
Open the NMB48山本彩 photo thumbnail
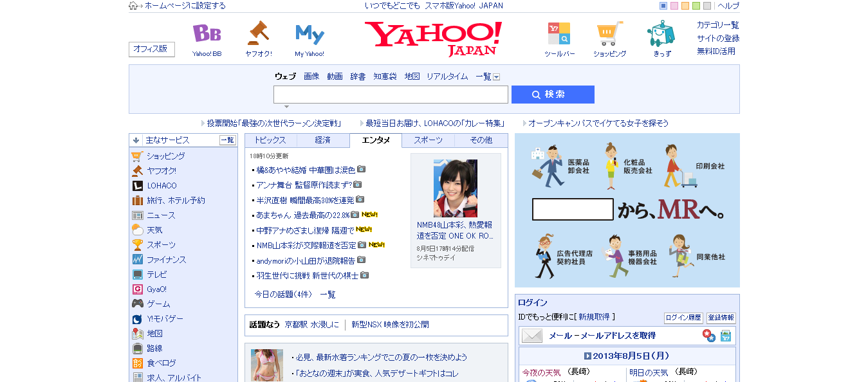tap(456, 188)
